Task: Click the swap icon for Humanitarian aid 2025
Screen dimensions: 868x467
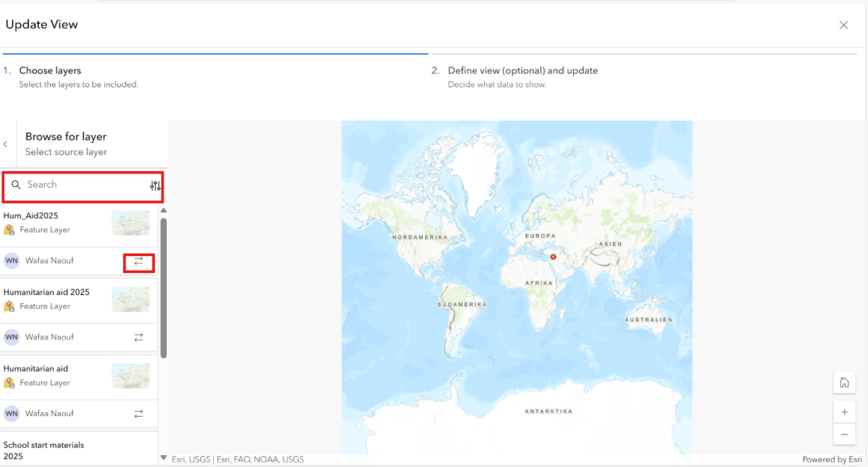Action: (138, 338)
